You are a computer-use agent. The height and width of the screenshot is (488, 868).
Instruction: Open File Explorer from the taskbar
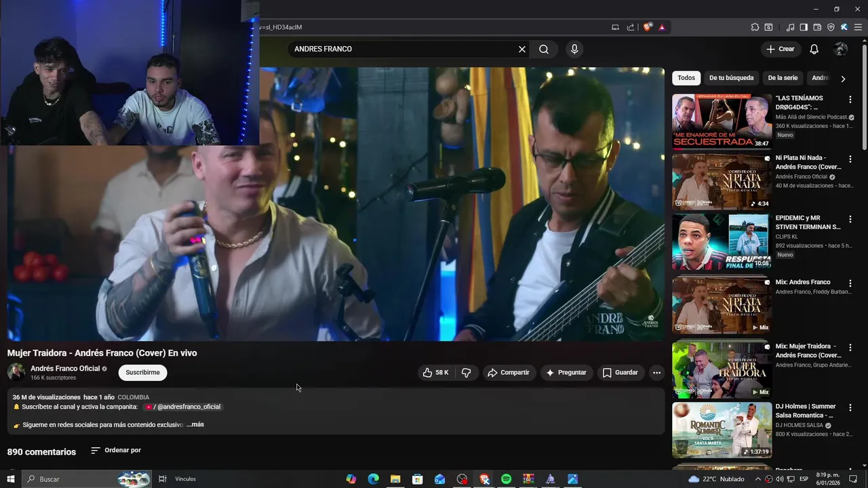point(395,479)
